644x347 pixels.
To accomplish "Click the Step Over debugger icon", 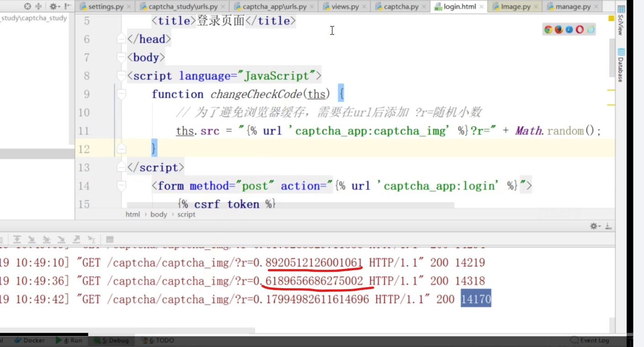I will [17, 239].
